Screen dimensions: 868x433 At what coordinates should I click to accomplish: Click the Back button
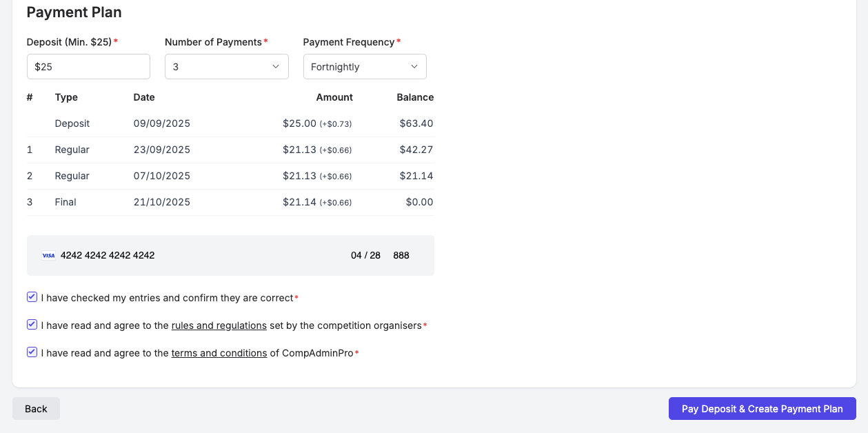(36, 408)
